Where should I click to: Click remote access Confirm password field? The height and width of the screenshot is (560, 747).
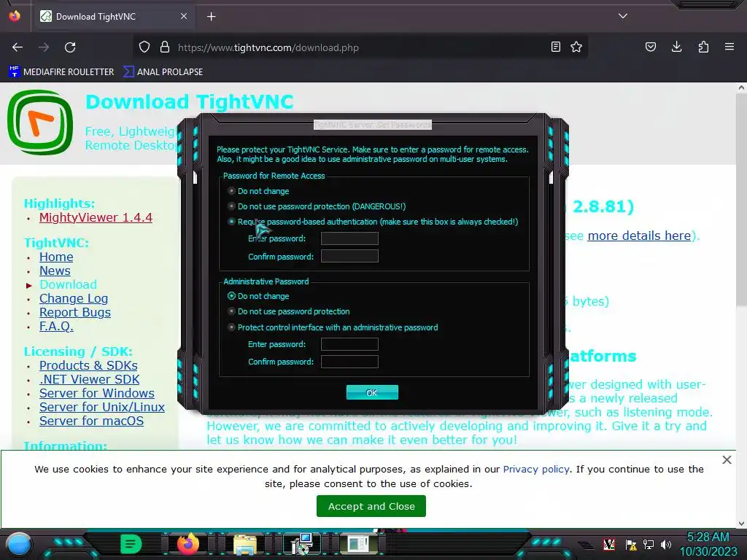point(349,256)
